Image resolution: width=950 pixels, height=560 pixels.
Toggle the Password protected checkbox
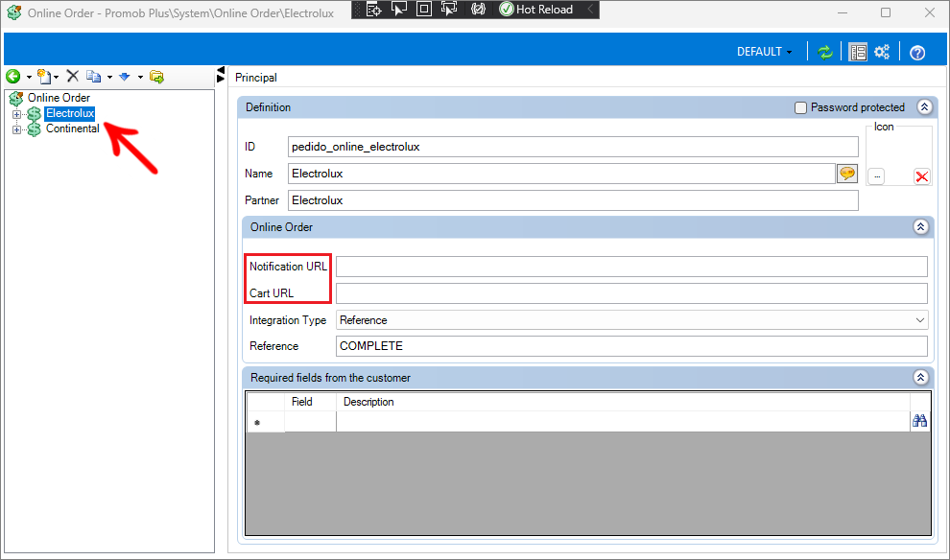tap(800, 107)
